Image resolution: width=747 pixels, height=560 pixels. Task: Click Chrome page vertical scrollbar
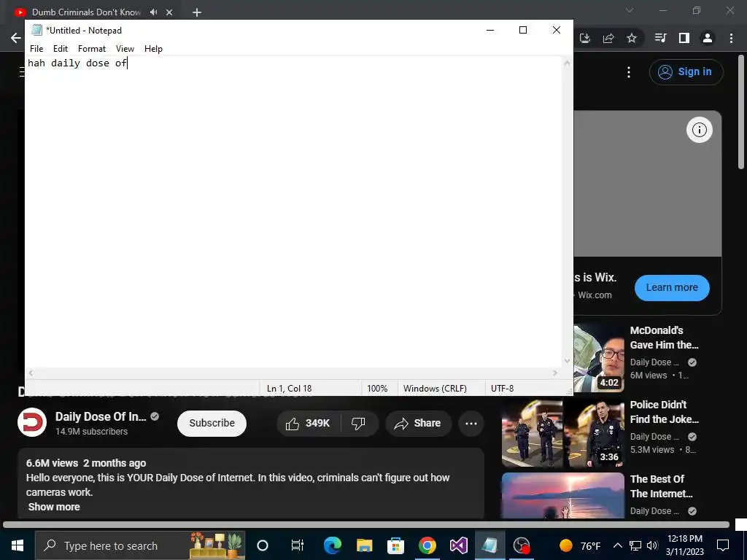(x=741, y=112)
